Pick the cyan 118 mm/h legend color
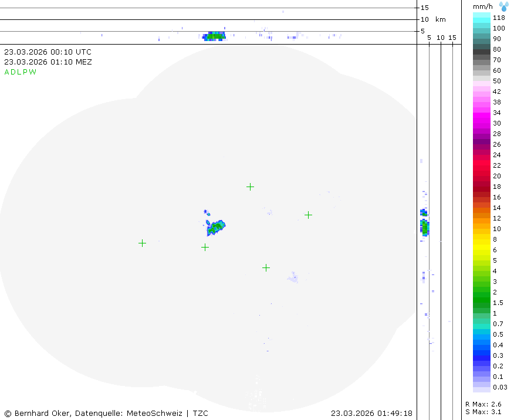Viewport: 514px width, 420px height. 482,18
